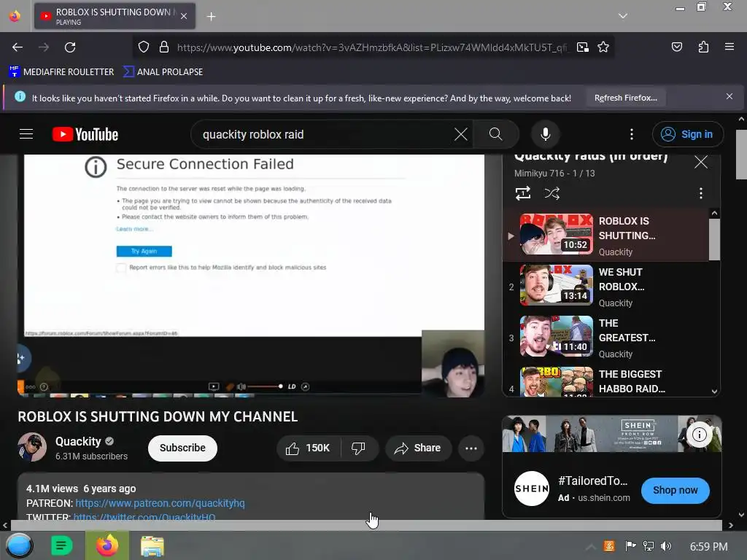747x560 pixels.
Task: Clear the search query text
Action: [x=461, y=134]
